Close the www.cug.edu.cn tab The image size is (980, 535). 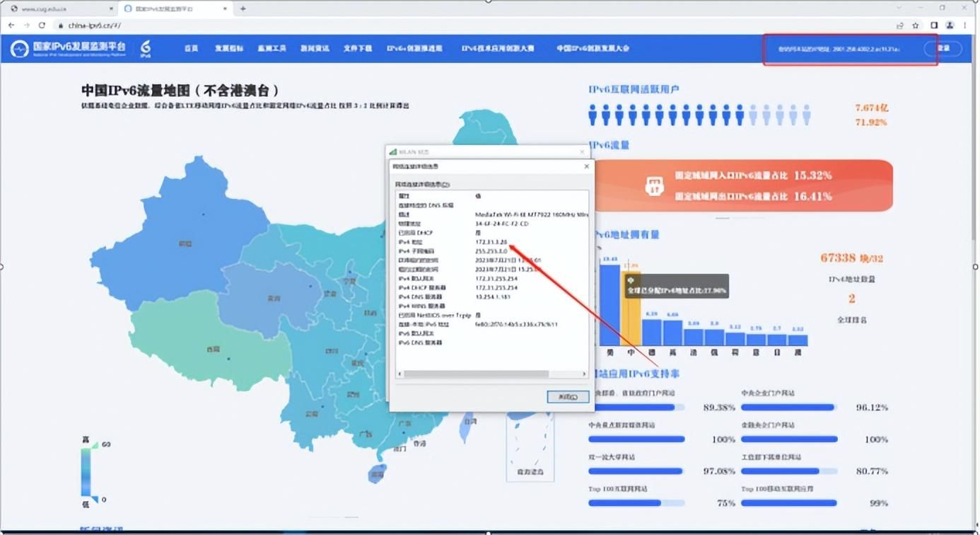click(111, 8)
